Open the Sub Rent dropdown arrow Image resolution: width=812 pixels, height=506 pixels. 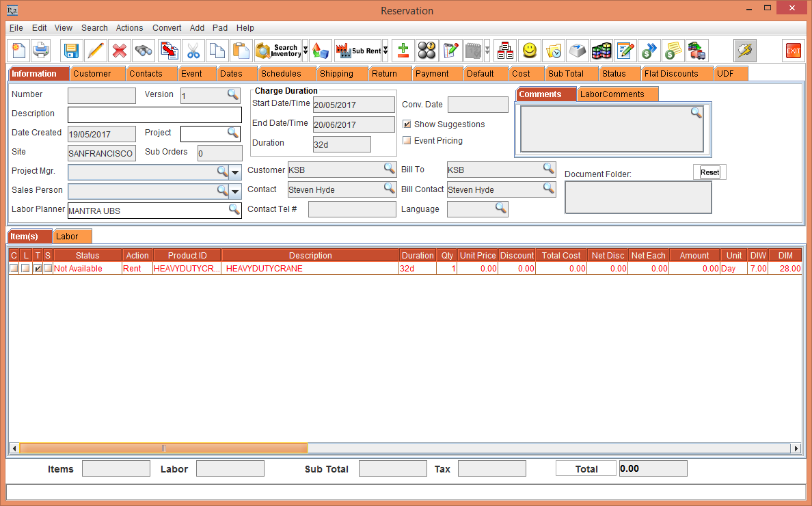tap(385, 51)
